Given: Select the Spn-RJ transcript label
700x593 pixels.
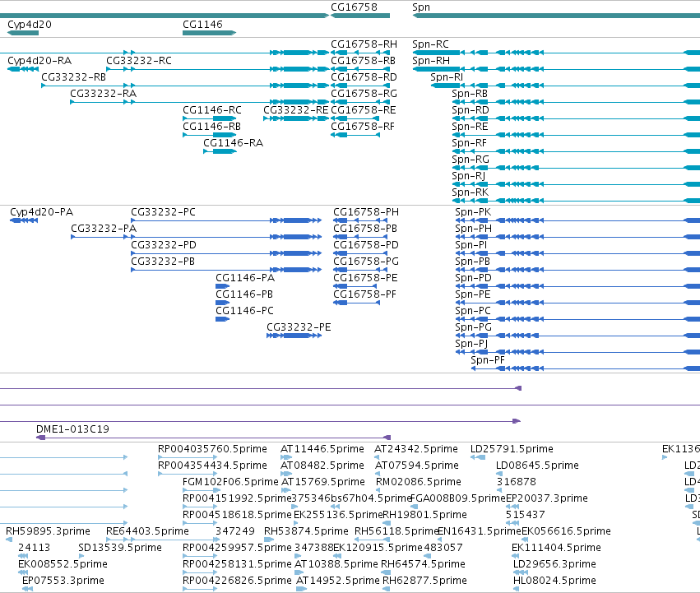Looking at the screenshot, I should pos(469,176).
